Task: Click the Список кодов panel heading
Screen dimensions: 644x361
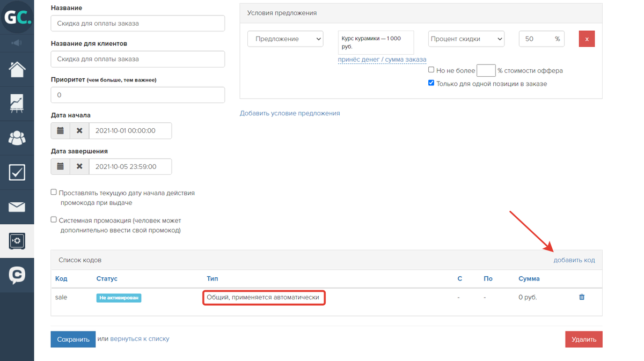Action: tap(80, 260)
